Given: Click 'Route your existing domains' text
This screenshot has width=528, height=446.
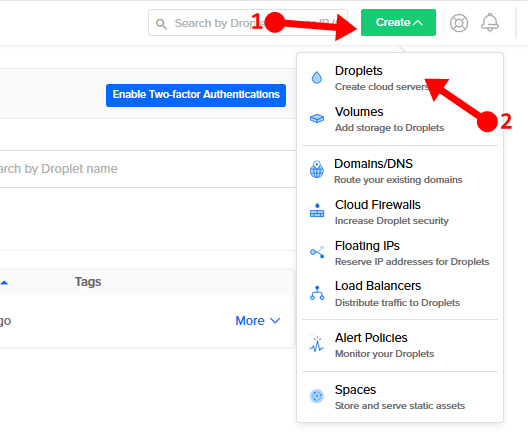Looking at the screenshot, I should click(x=398, y=180).
